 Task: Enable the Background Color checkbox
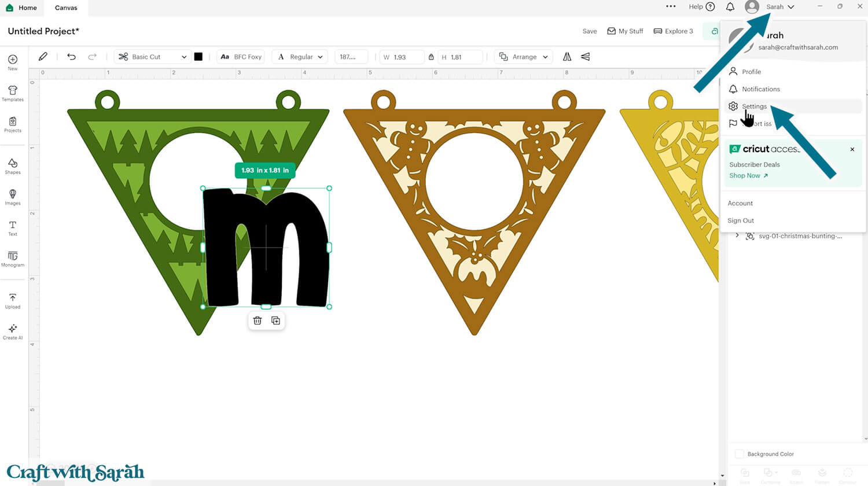pos(739,454)
